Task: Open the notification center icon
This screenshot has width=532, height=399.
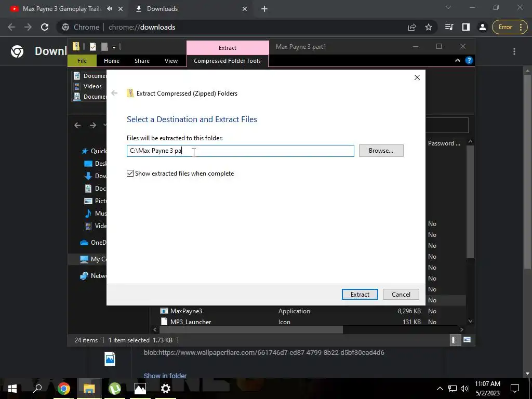Action: [515, 389]
